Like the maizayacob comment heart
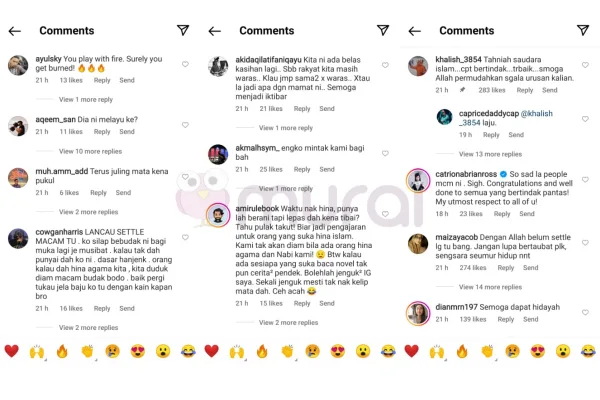The width and height of the screenshot is (600, 400). tap(585, 242)
